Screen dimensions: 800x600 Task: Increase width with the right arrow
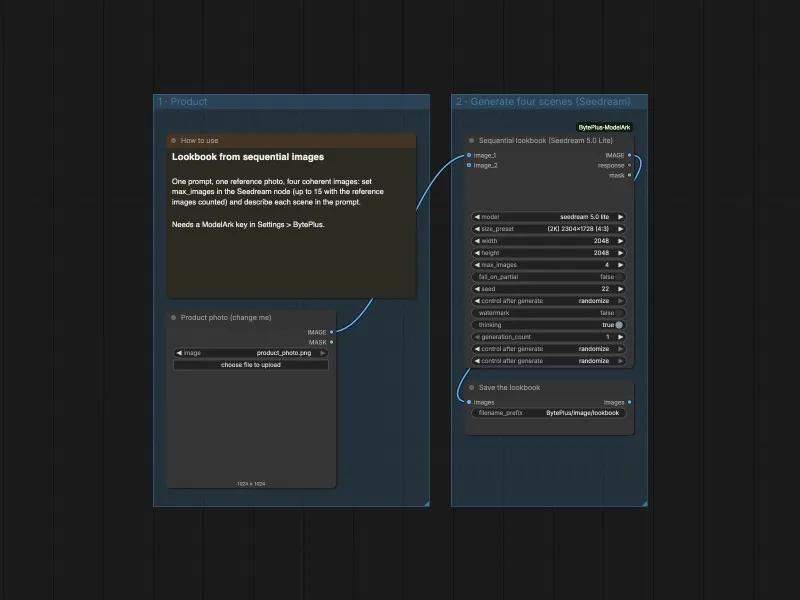point(620,241)
